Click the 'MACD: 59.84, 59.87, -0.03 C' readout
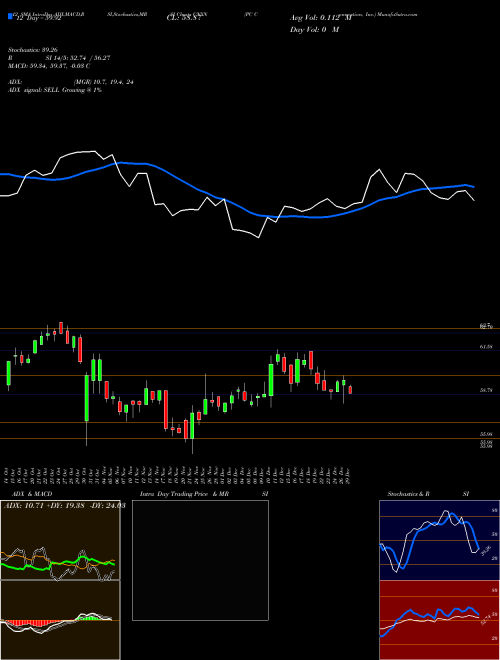500x660 pixels. coord(49,66)
